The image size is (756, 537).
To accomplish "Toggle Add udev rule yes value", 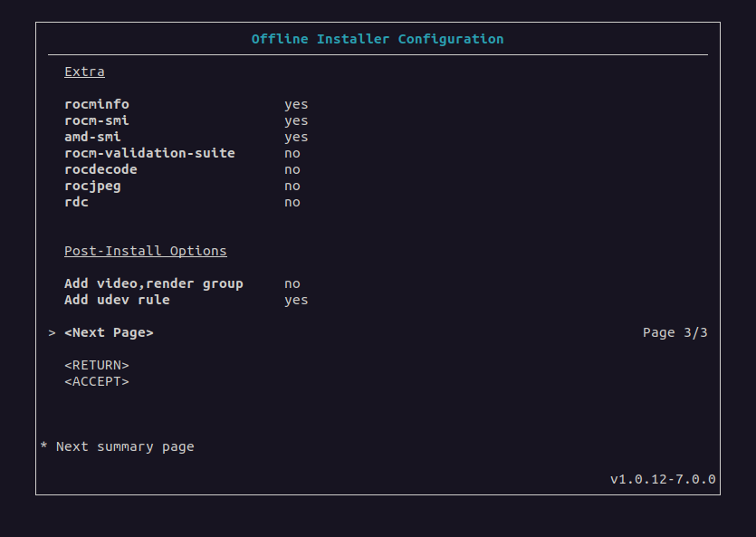I will coord(296,301).
